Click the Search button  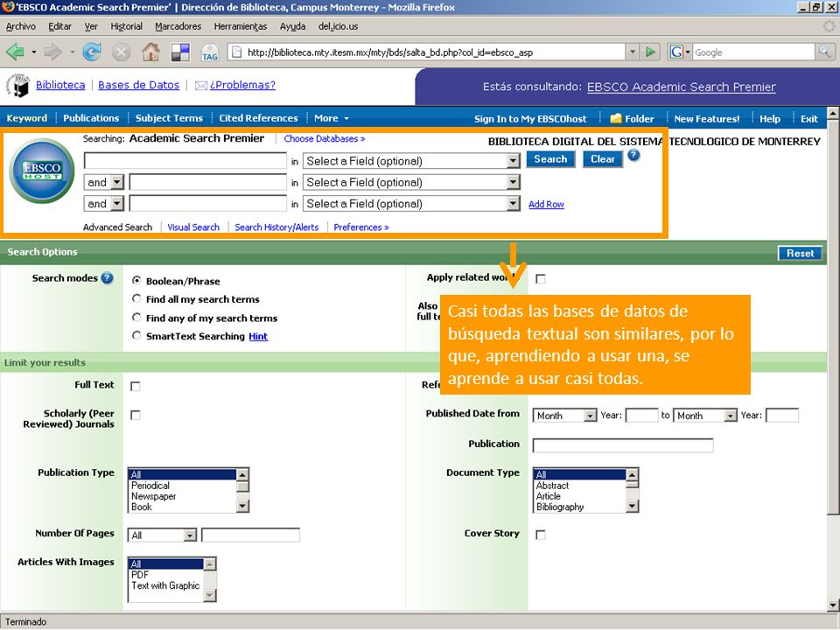[550, 159]
